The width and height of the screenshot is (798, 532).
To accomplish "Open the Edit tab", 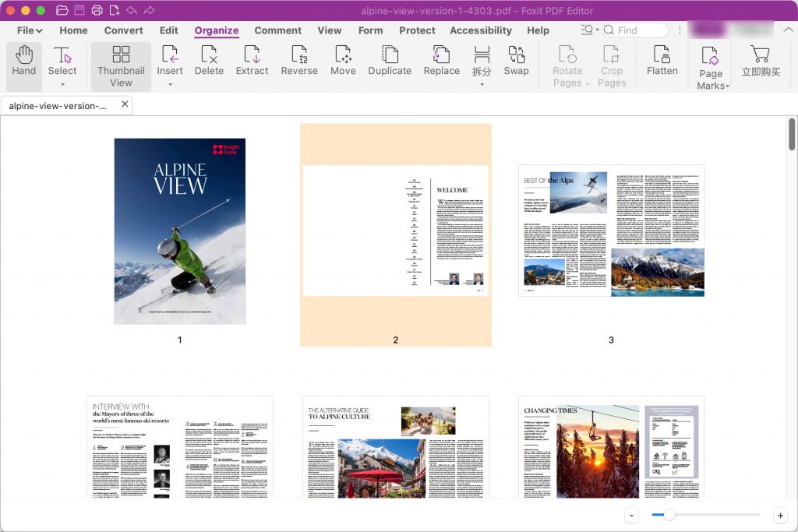I will [x=168, y=30].
